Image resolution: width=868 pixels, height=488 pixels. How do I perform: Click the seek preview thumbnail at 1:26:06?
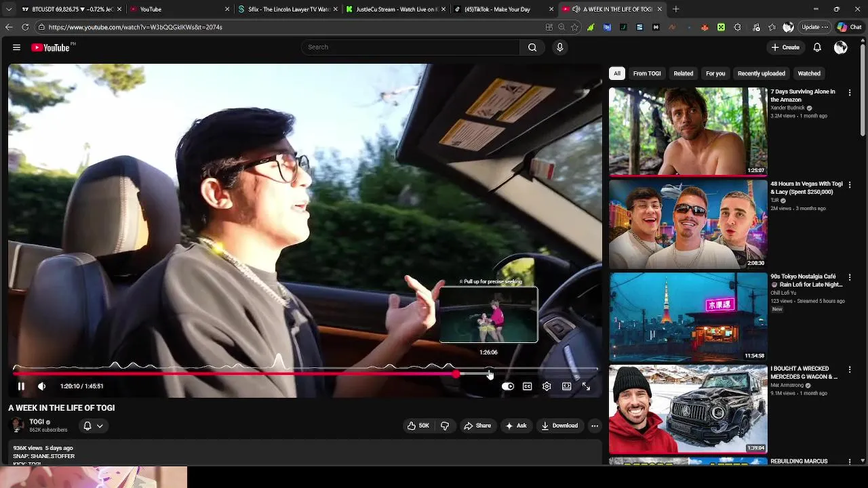(488, 314)
